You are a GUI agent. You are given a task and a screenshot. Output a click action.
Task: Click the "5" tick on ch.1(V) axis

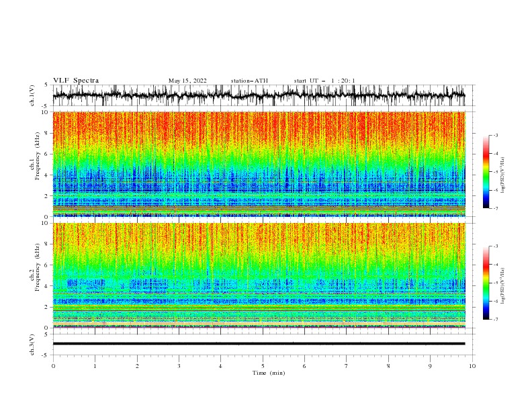46,85
